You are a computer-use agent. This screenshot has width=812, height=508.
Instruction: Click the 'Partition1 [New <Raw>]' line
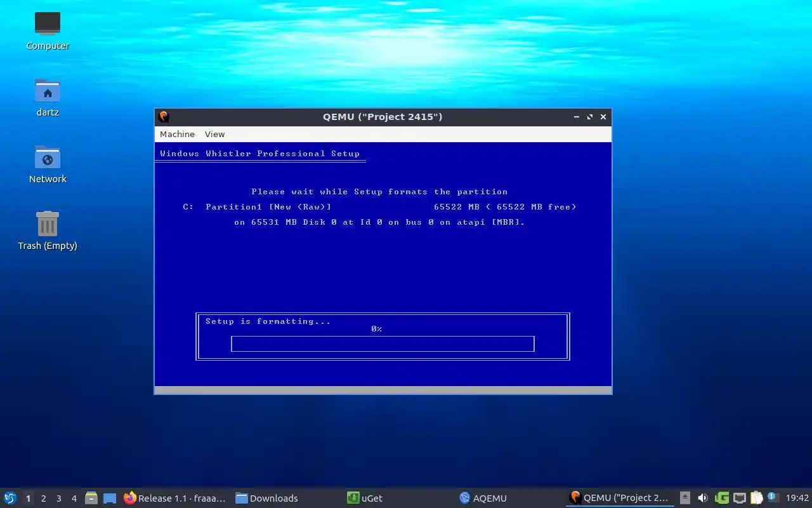click(x=379, y=207)
